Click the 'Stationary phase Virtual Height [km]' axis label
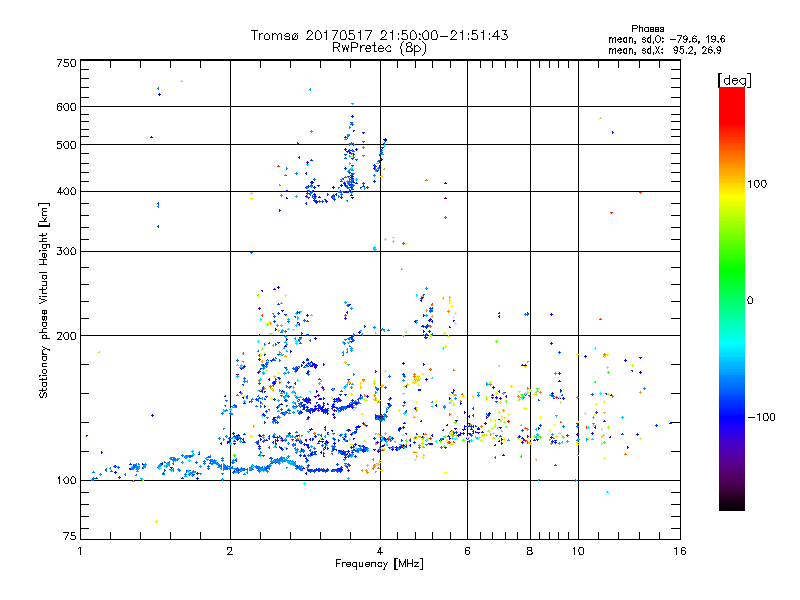This screenshot has width=800, height=600. (x=44, y=301)
